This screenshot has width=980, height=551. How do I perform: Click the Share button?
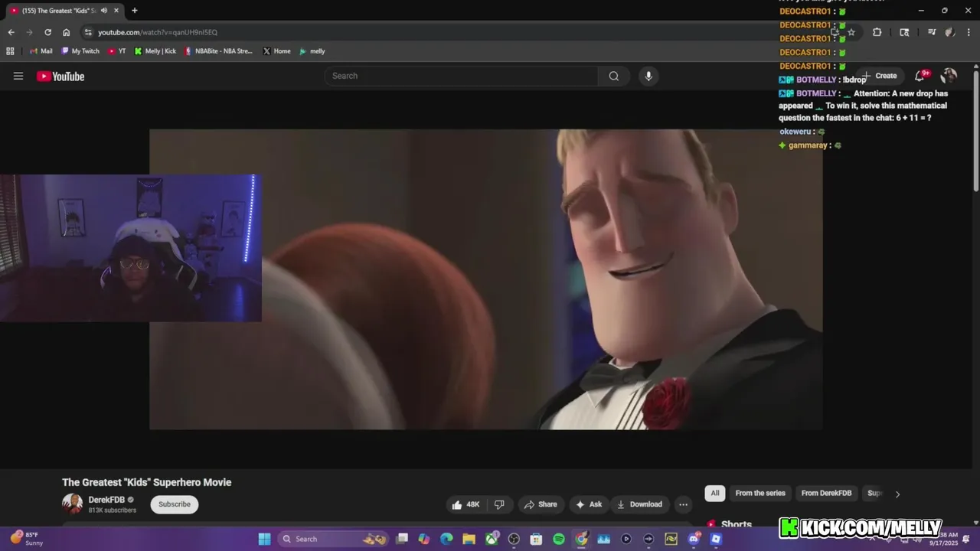point(541,504)
